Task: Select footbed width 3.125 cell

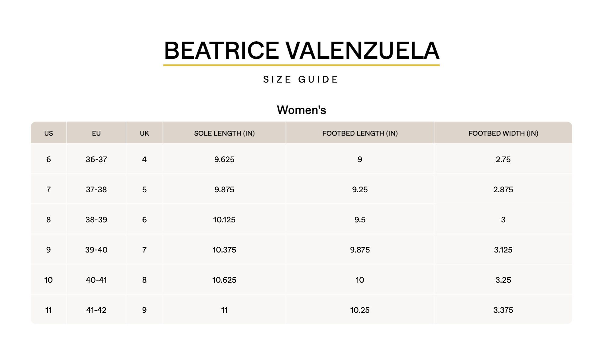Action: [503, 250]
